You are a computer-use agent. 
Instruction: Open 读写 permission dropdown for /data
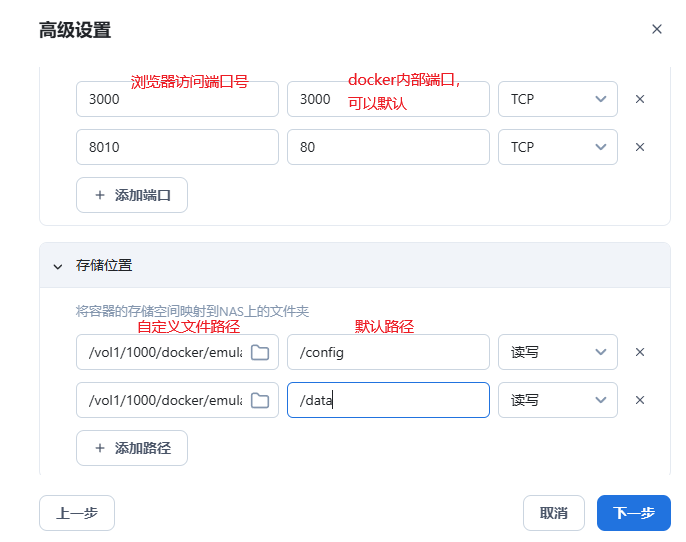coord(557,400)
